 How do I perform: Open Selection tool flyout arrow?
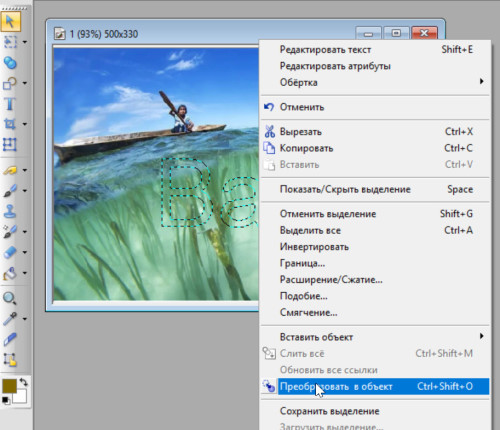(x=25, y=42)
